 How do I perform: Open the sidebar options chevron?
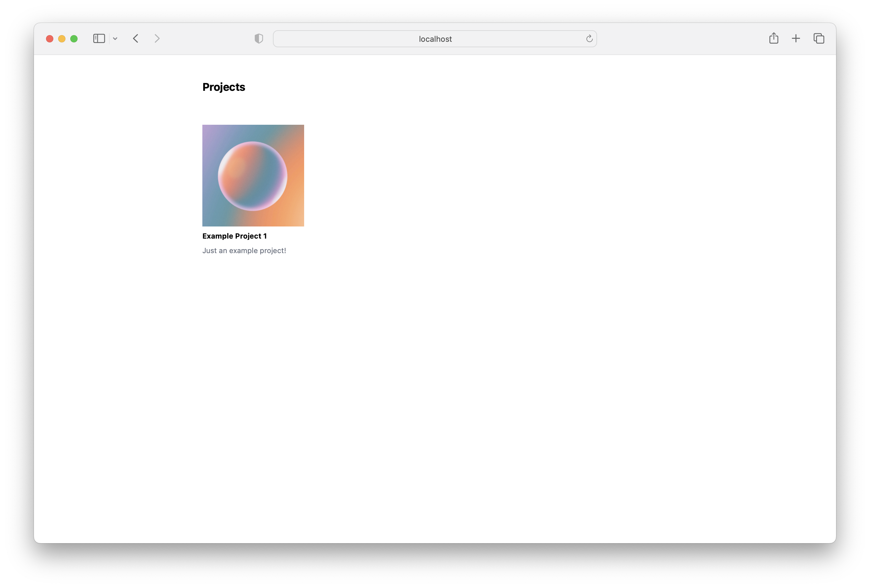click(115, 38)
